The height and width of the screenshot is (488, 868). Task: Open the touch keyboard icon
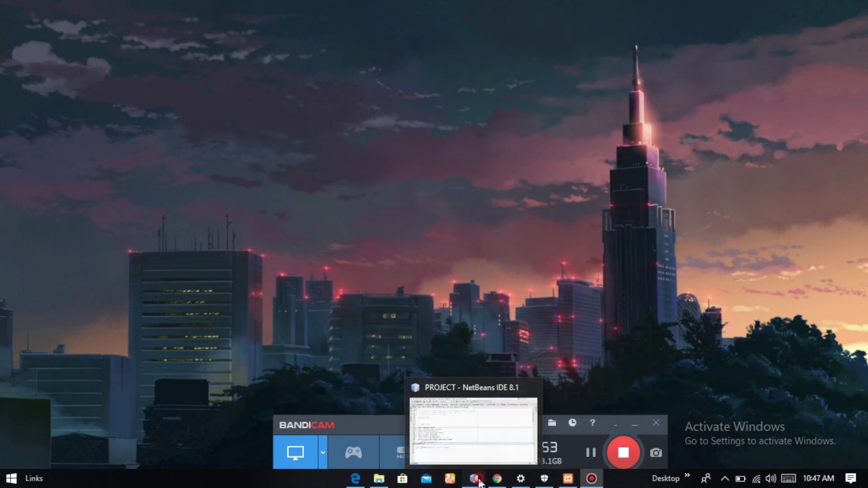click(x=788, y=479)
